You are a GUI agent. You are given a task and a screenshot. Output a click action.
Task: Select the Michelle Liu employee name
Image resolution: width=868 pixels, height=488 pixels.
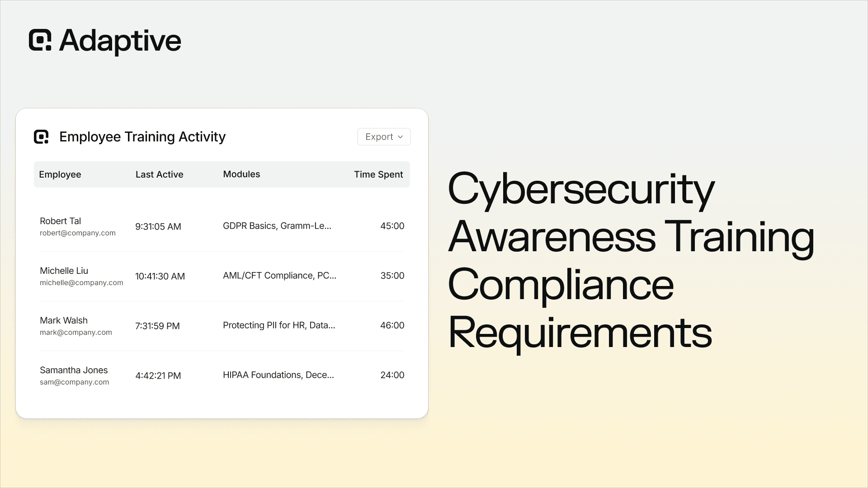[x=64, y=271]
